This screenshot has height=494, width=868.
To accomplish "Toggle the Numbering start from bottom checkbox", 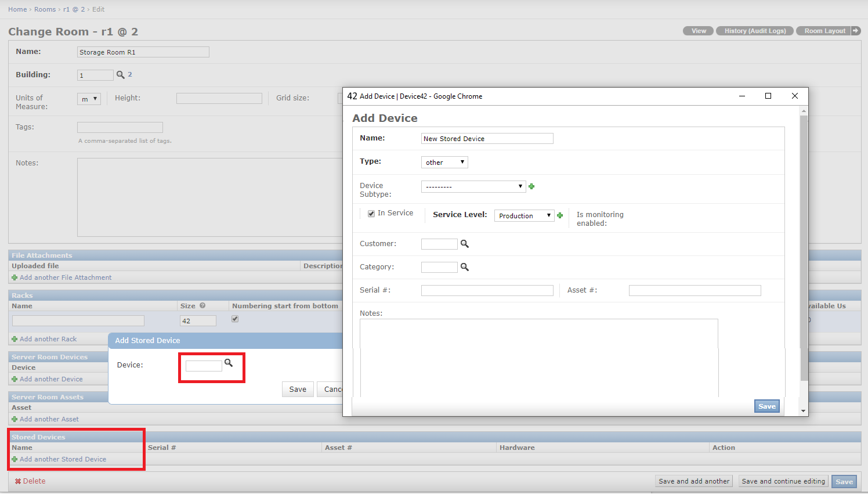I will pyautogui.click(x=234, y=319).
